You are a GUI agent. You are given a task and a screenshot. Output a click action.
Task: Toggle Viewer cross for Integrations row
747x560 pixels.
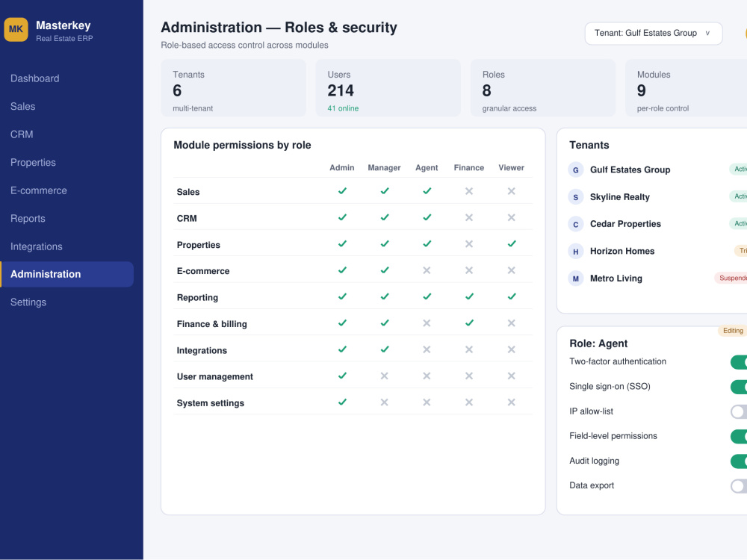click(511, 349)
